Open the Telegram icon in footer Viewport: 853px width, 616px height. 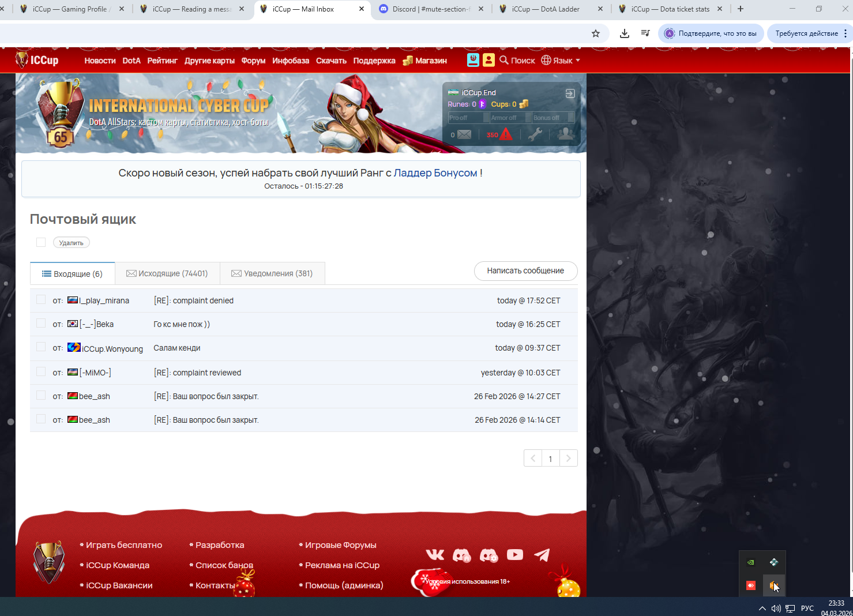[x=542, y=555]
